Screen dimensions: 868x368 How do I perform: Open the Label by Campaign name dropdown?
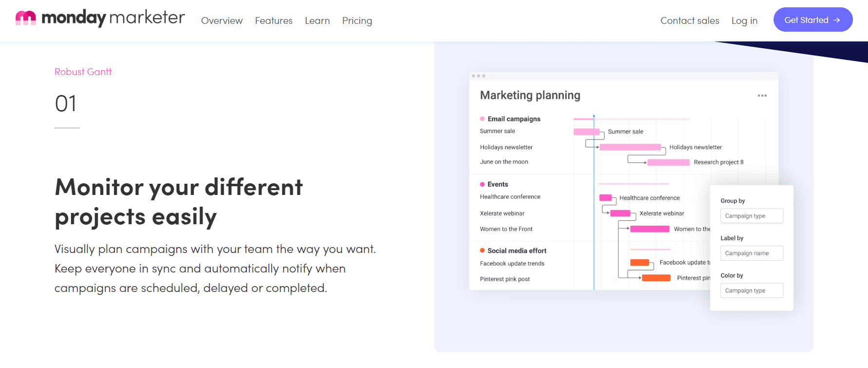(x=751, y=253)
